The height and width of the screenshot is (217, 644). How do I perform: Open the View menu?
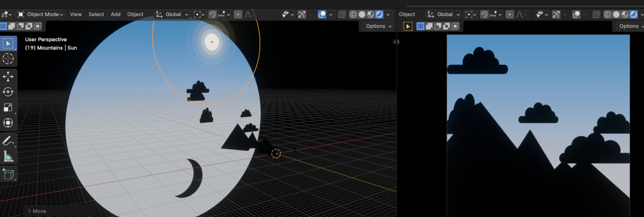76,15
